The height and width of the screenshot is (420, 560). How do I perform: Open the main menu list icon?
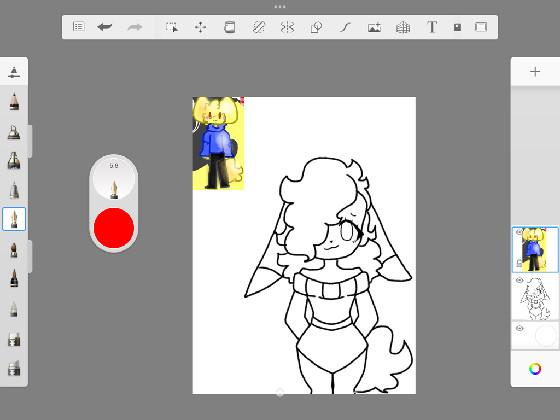coord(78,27)
